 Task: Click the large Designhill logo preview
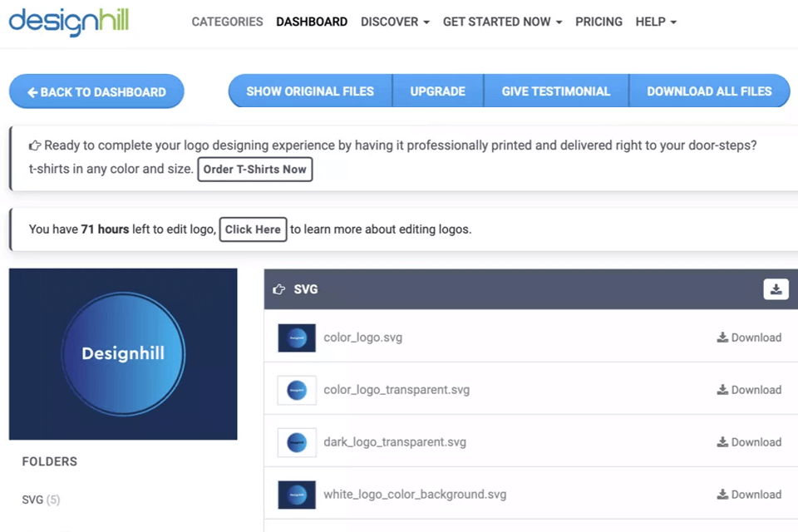coord(123,354)
